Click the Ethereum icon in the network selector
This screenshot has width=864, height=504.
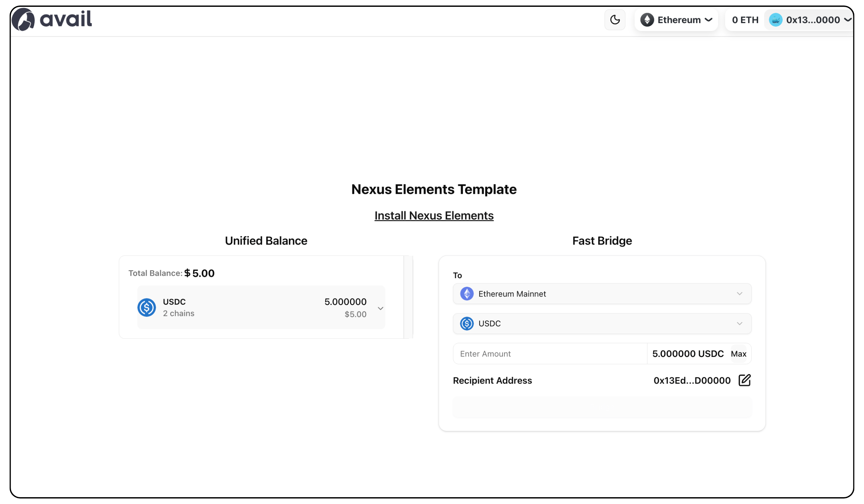pos(647,19)
